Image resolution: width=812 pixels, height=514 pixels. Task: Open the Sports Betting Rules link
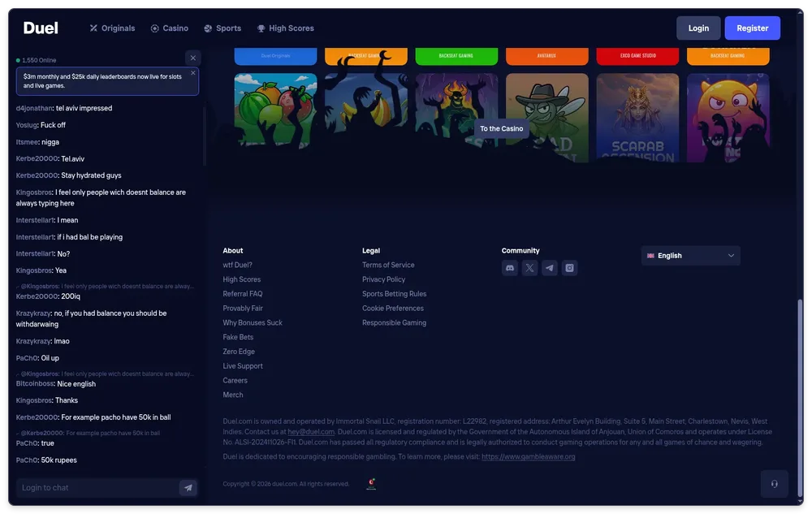pyautogui.click(x=395, y=294)
